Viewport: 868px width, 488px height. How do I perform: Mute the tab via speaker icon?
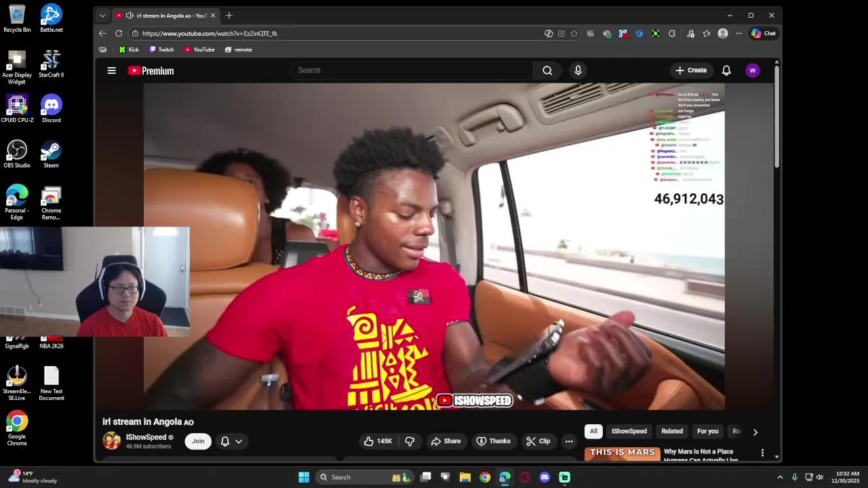click(x=130, y=16)
